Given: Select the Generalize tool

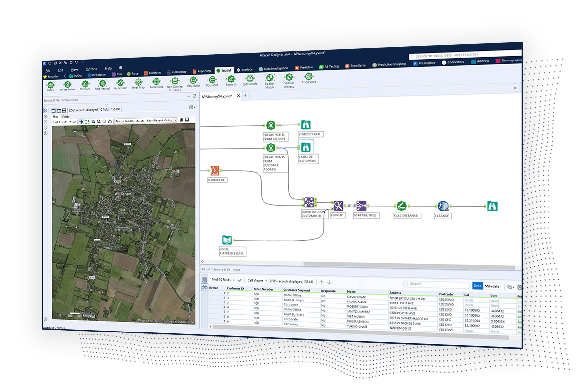Looking at the screenshot, I should [x=120, y=84].
